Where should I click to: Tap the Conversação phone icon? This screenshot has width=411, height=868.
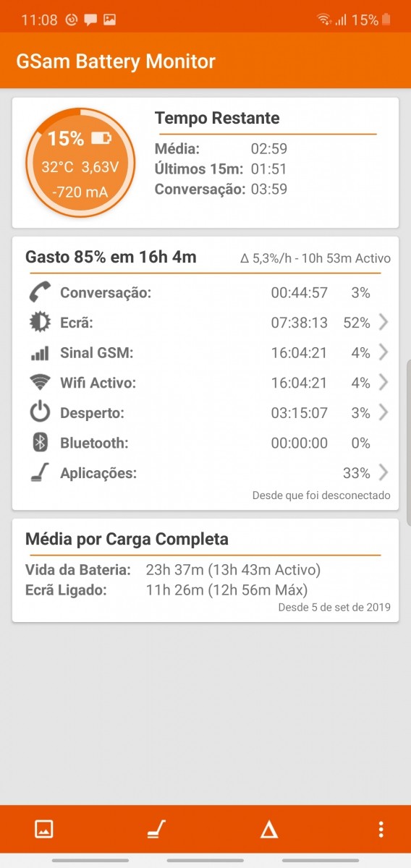40,292
